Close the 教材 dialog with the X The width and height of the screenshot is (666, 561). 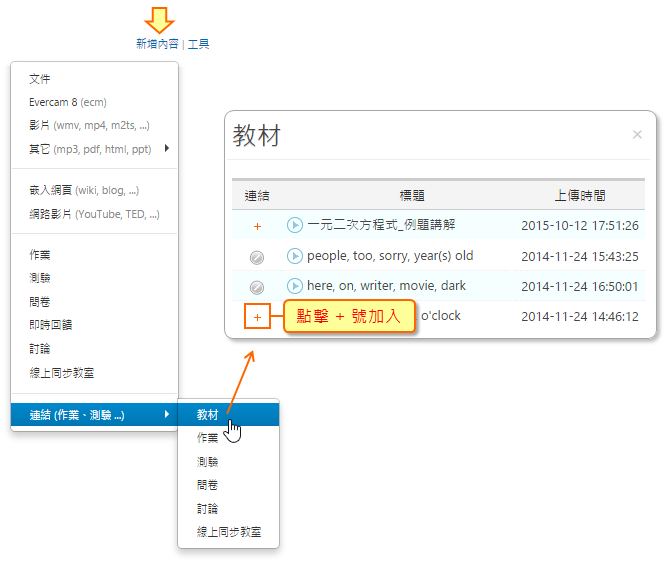[x=637, y=135]
